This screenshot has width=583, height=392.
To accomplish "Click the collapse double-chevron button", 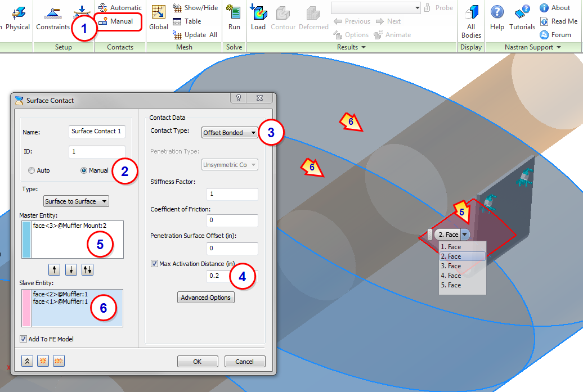I will (27, 361).
